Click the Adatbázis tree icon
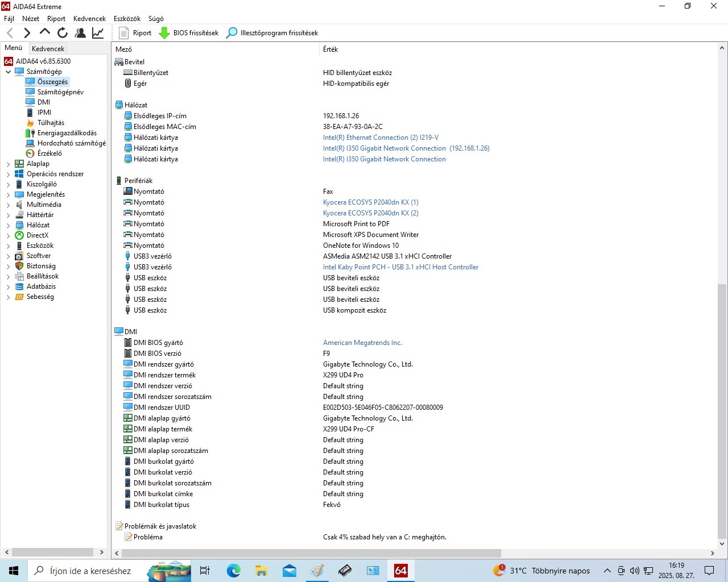The height and width of the screenshot is (582, 728). click(19, 286)
